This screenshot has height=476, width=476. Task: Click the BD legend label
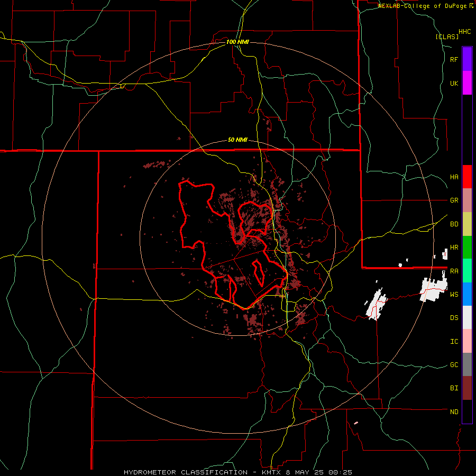tap(454, 224)
